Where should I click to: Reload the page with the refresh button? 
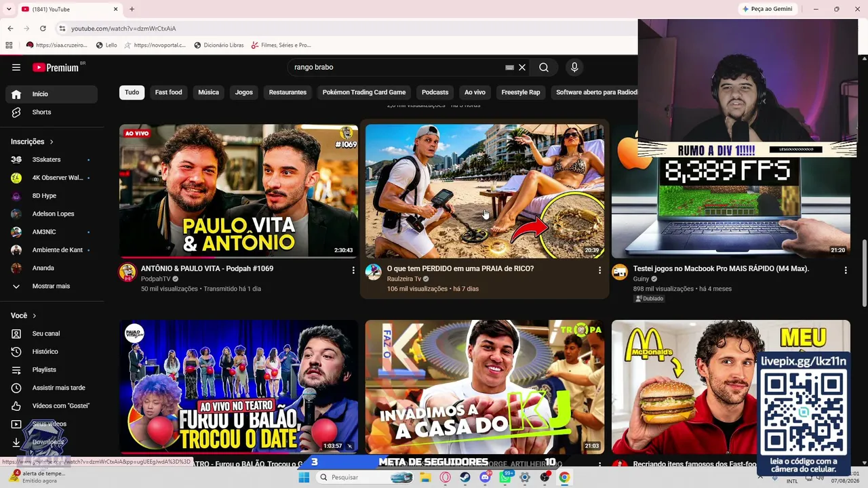[43, 28]
